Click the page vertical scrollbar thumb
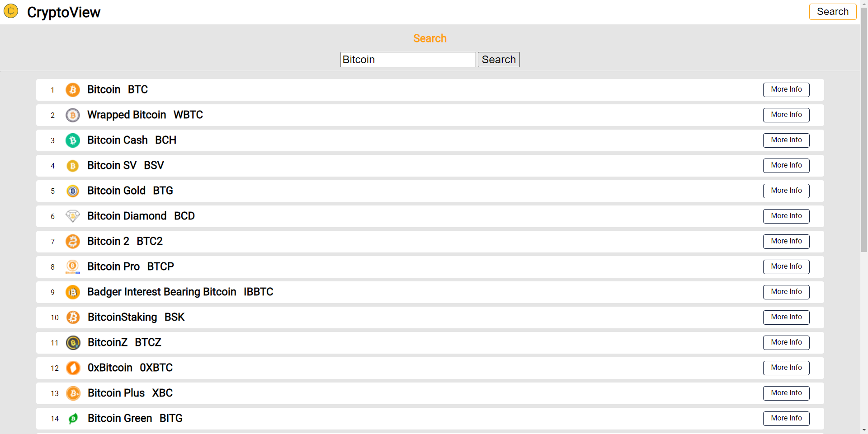The width and height of the screenshot is (868, 434). pyautogui.click(x=864, y=130)
